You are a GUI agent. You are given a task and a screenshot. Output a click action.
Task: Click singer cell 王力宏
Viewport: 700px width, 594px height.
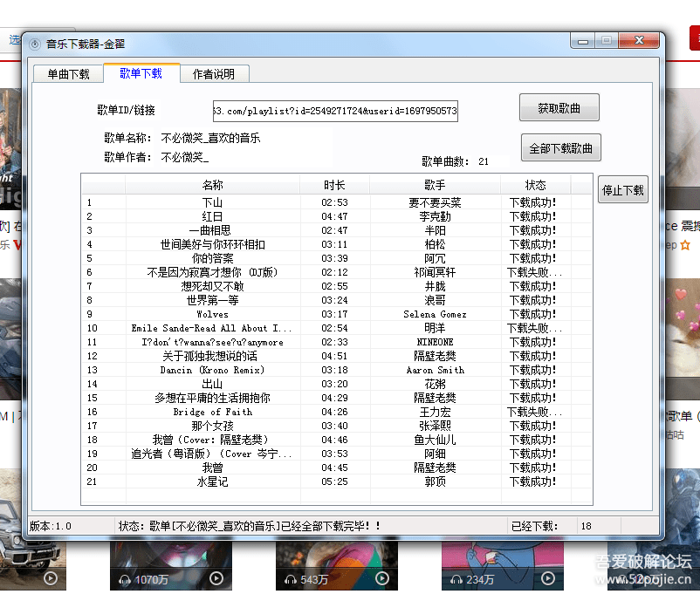[x=435, y=412]
